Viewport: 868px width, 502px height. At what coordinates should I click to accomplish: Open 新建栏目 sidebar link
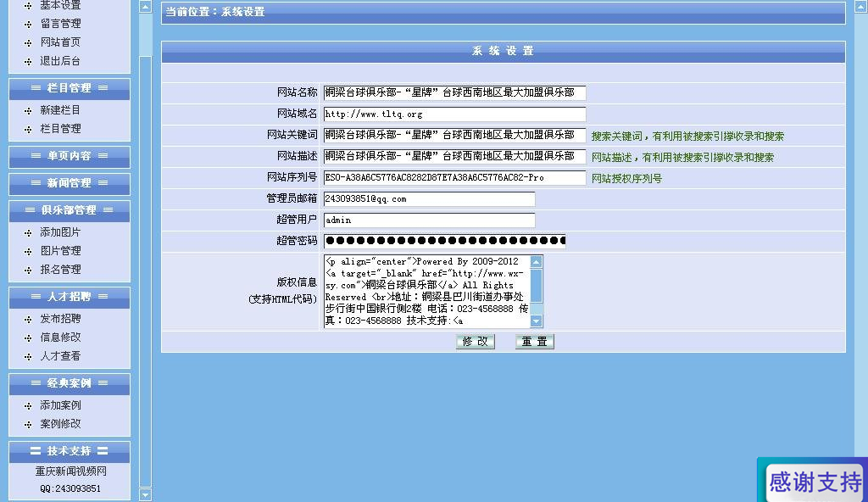60,110
